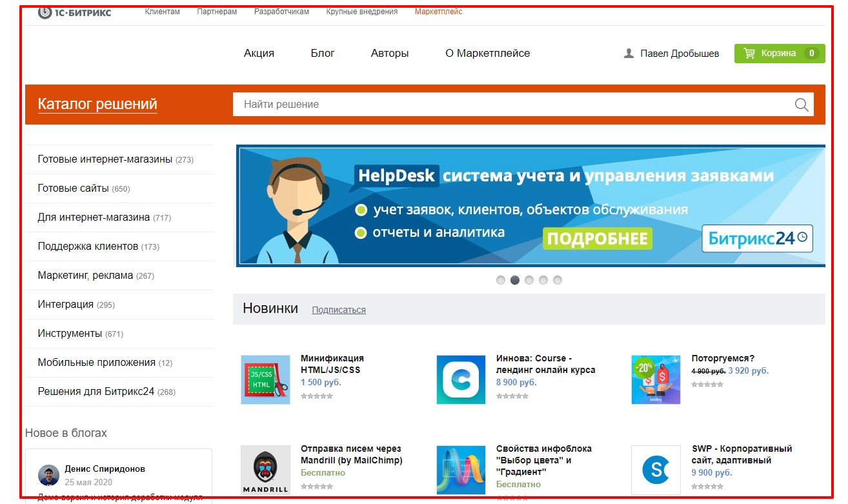Click the rating stars under Иннова: Course
This screenshot has width=848, height=504.
[x=512, y=396]
